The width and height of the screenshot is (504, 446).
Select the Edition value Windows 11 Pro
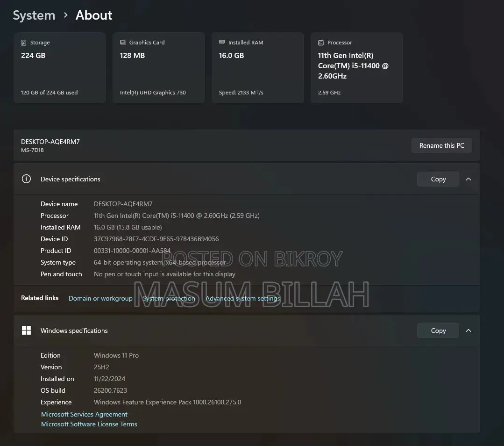(116, 355)
